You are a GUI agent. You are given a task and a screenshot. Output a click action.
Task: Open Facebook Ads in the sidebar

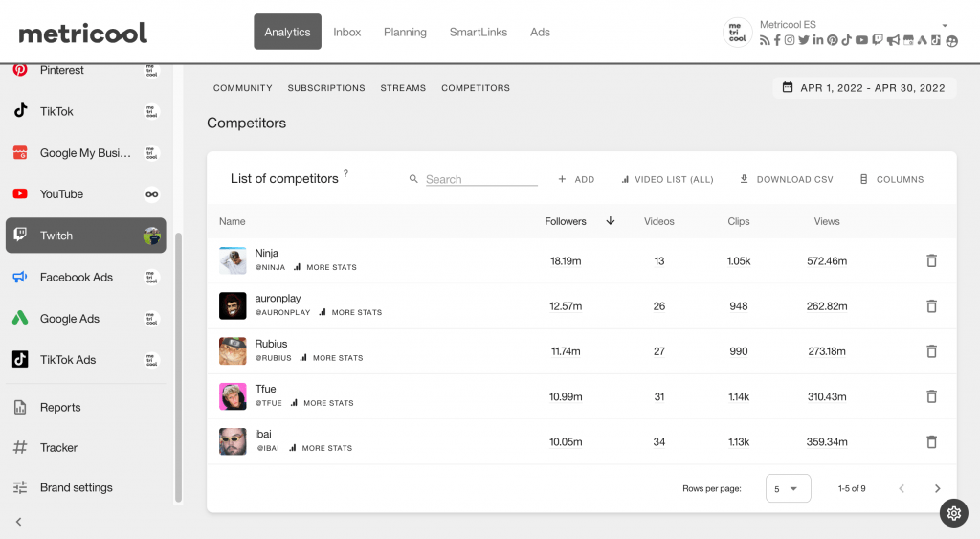[x=85, y=277]
